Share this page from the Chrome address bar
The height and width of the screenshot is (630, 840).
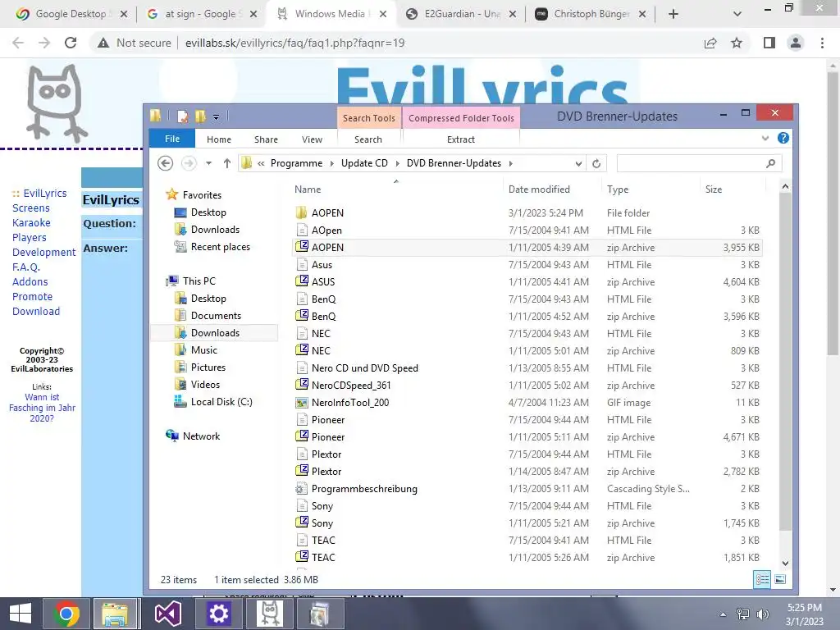tap(710, 43)
